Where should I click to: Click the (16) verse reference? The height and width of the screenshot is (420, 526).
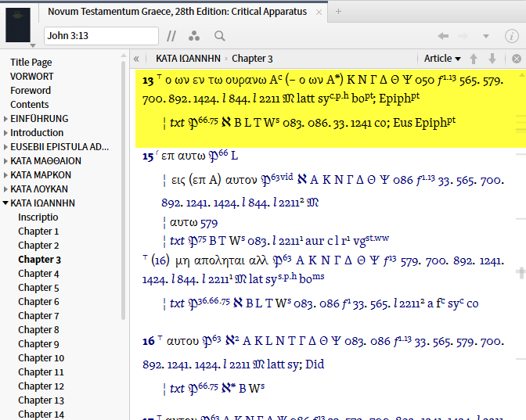pos(160,260)
